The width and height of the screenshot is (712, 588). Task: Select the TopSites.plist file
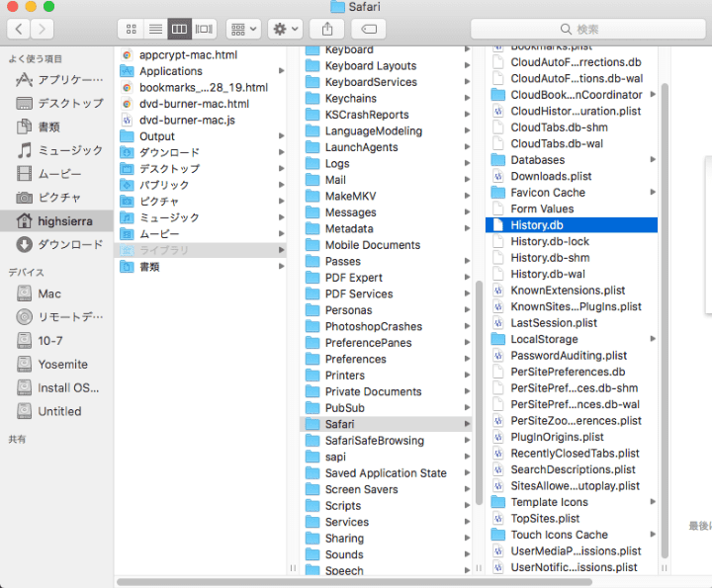click(572, 518)
